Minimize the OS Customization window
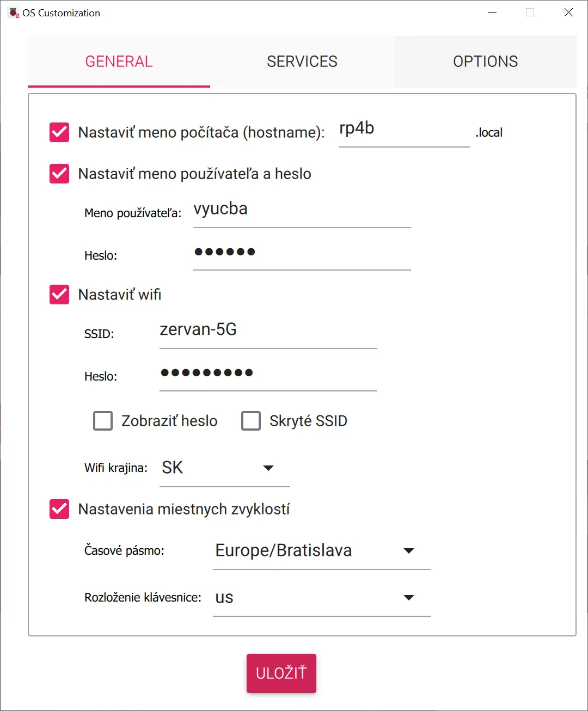 coord(492,12)
